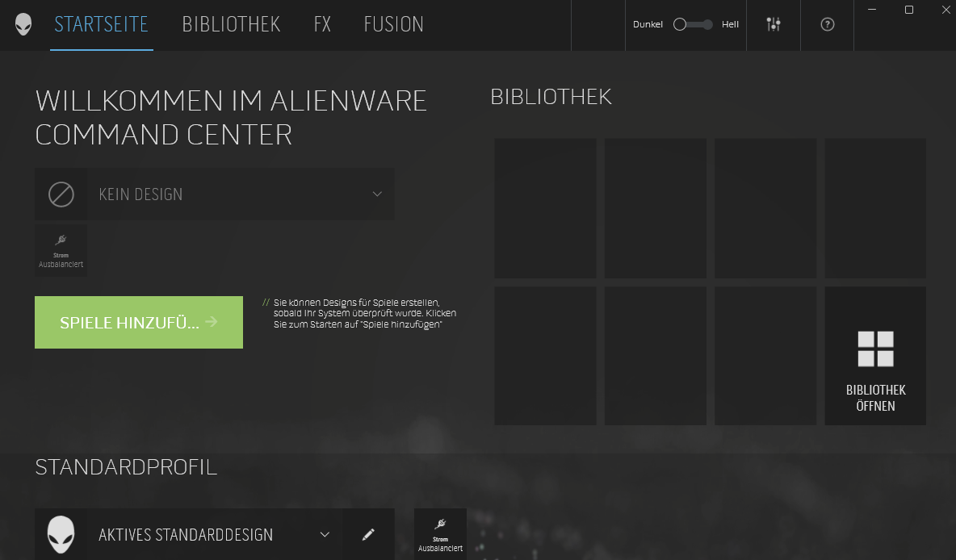Maximize the Command Center window
Image resolution: width=956 pixels, height=560 pixels.
[908, 9]
